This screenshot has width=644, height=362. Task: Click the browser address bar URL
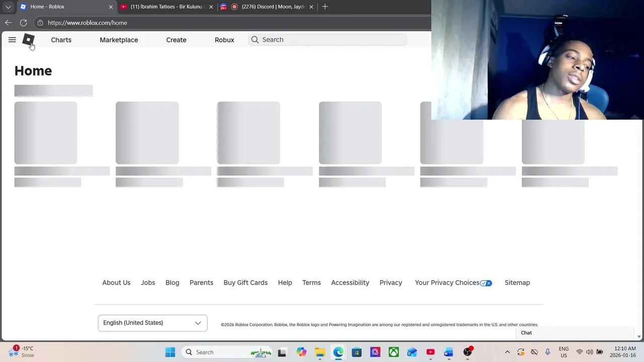[88, 23]
